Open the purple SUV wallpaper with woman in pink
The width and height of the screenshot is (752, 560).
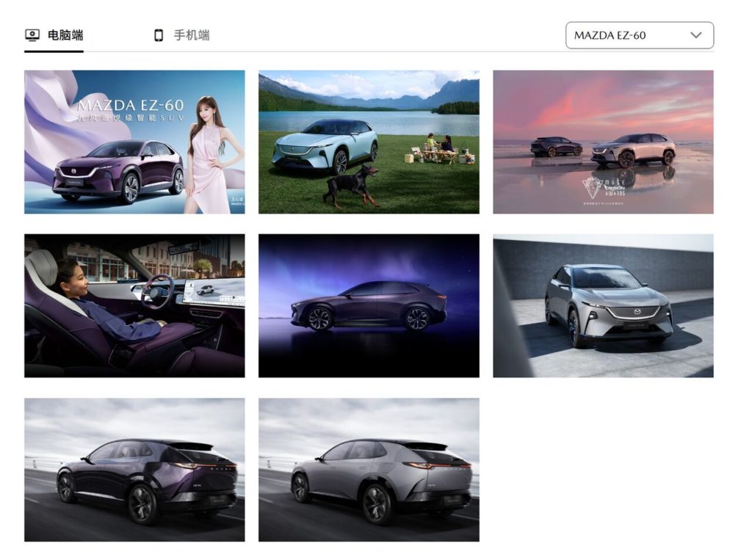click(134, 142)
